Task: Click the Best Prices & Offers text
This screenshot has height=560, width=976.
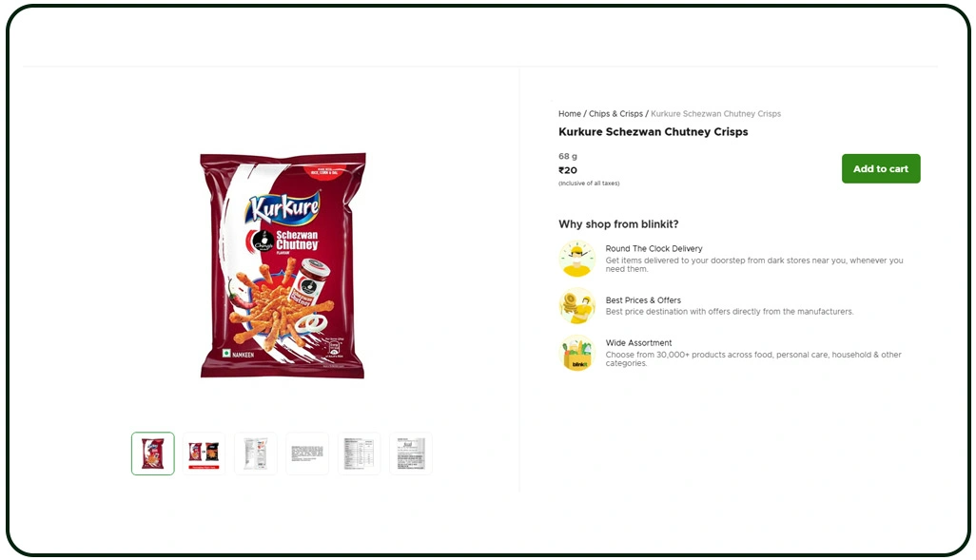Action: 643,299
